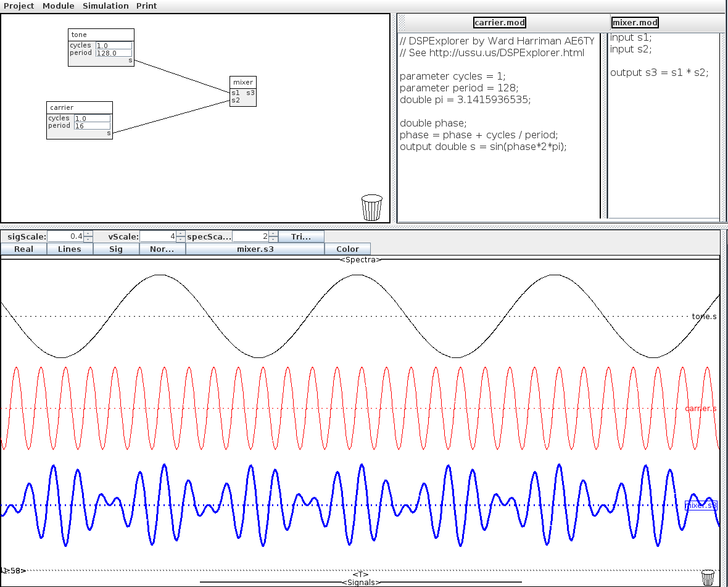This screenshot has width=728, height=587.
Task: Click the DSPExplorer author comment line
Action: point(497,41)
